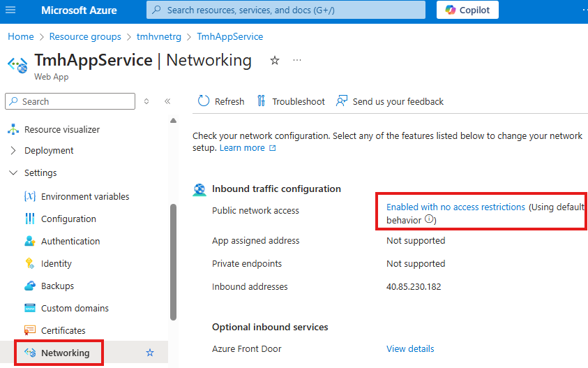Open tmhvnetrg breadcrumb link

click(158, 36)
